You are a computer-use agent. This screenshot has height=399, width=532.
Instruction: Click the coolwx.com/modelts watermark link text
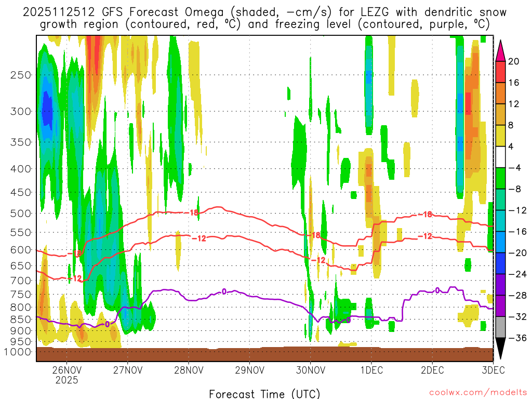point(478,393)
